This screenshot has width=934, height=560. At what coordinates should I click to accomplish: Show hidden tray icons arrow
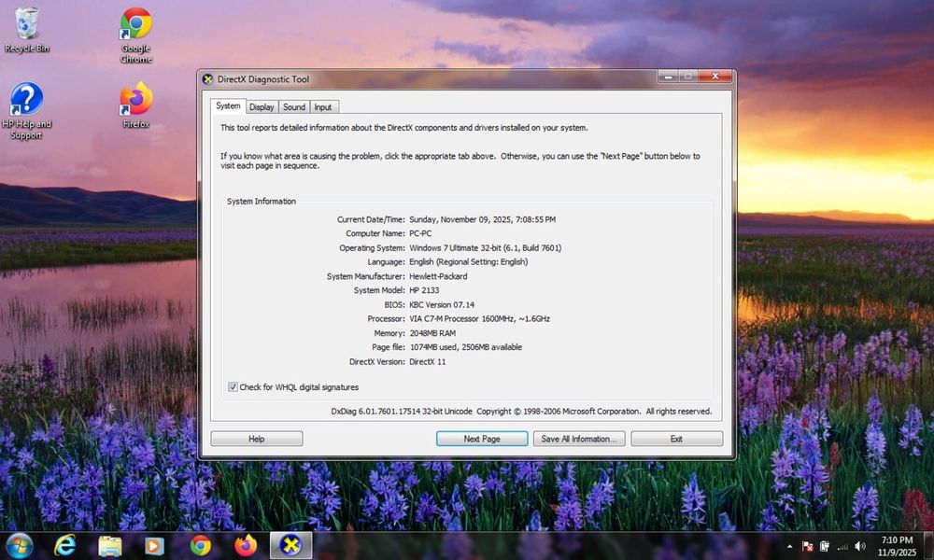click(790, 546)
